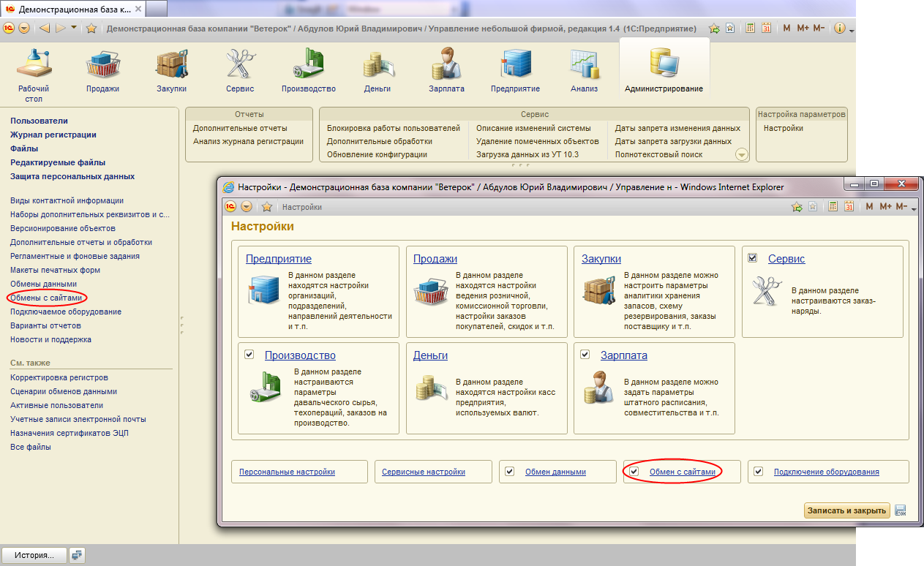This screenshot has width=924, height=566.
Task: Click the Записать и закрыть button
Action: (x=847, y=510)
